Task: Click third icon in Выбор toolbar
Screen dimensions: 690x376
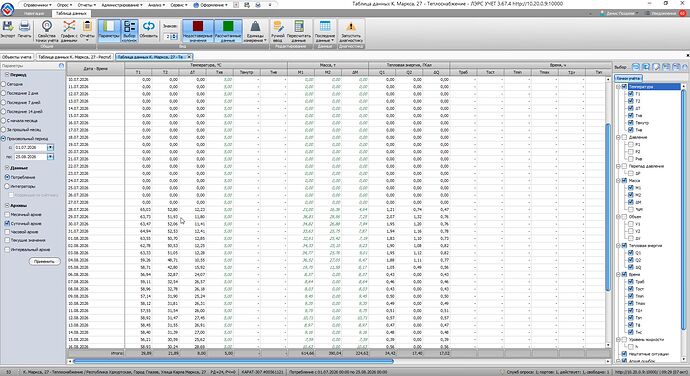Action: point(656,67)
